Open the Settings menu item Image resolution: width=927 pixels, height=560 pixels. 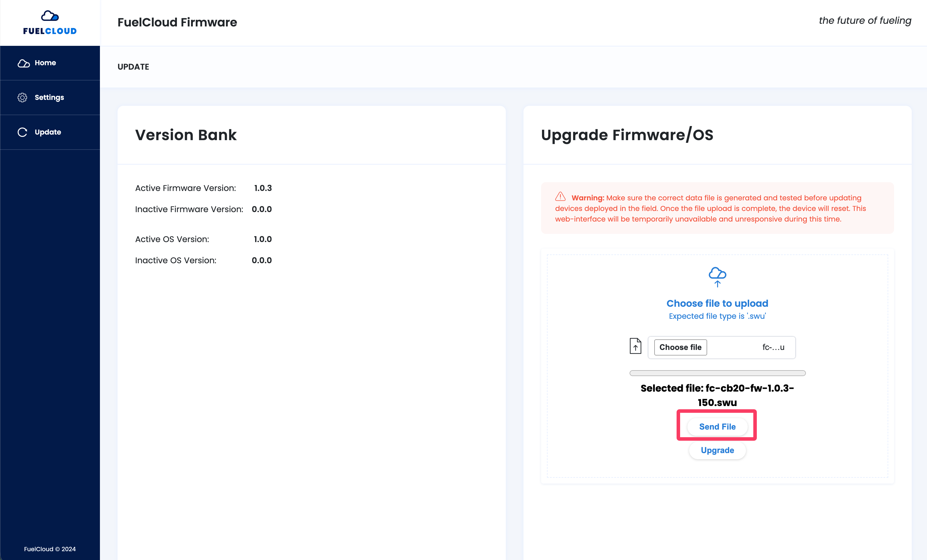click(x=50, y=98)
